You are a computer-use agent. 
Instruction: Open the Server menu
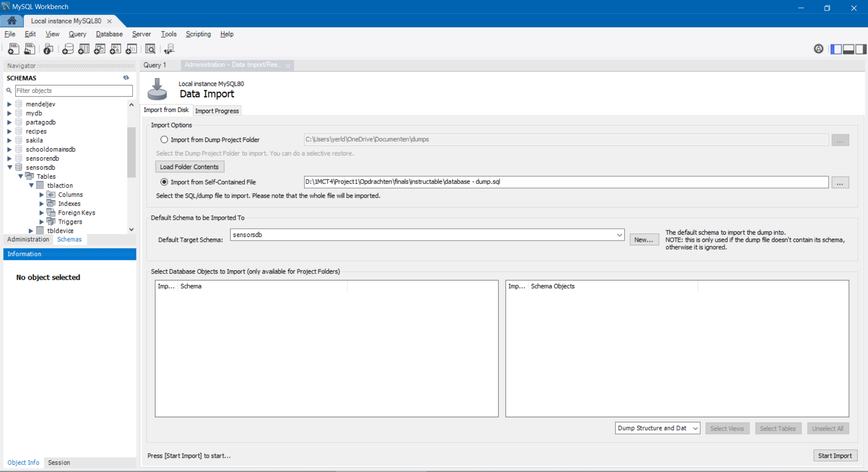(142, 34)
